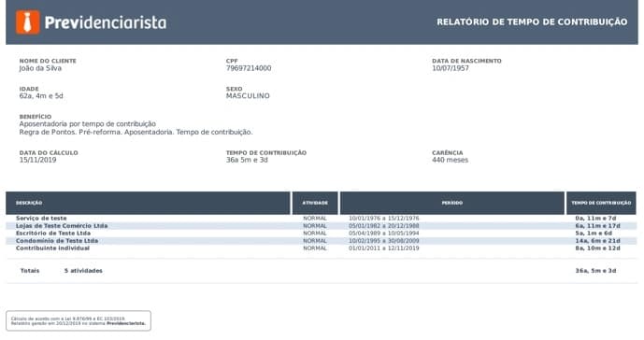This screenshot has height=340, width=644.
Task: Select the 'Lojas de Teste Comércio Ltda' row
Action: [322, 226]
